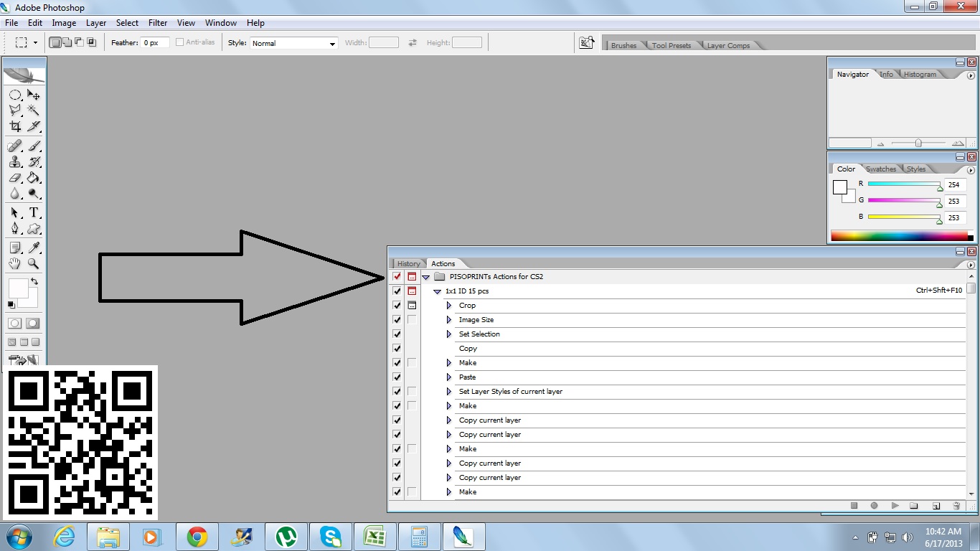Click the switch foreground/background colors icon
This screenshot has width=980, height=551.
[34, 281]
